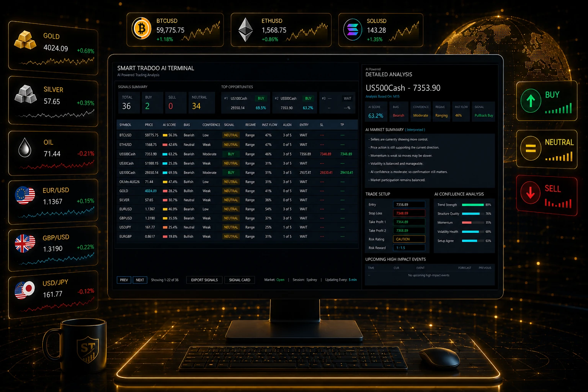Viewport: 588px width, 392px height.
Task: Sort by the REGIME column header
Action: point(250,125)
